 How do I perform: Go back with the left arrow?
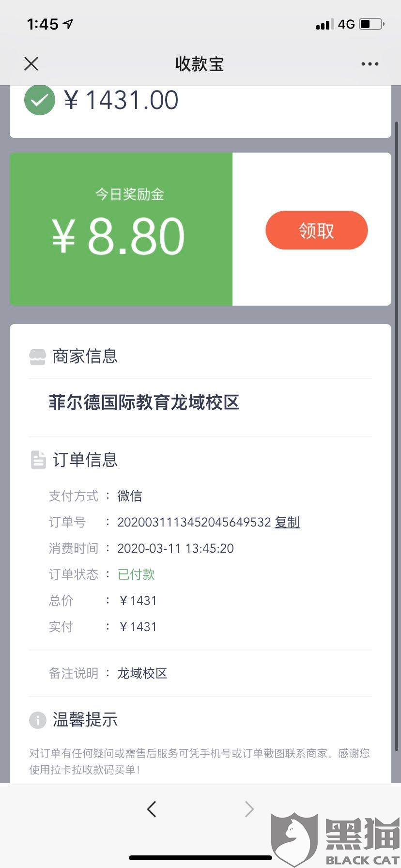pyautogui.click(x=152, y=809)
